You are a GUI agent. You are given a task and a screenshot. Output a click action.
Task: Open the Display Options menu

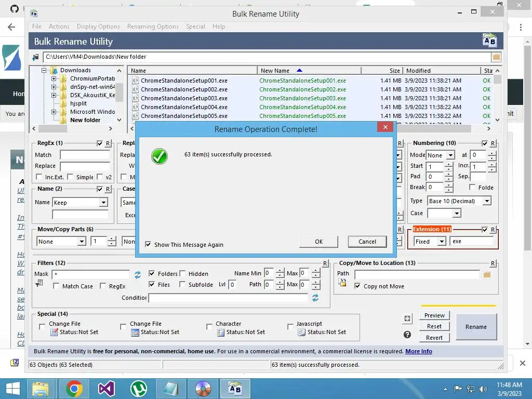tap(98, 26)
